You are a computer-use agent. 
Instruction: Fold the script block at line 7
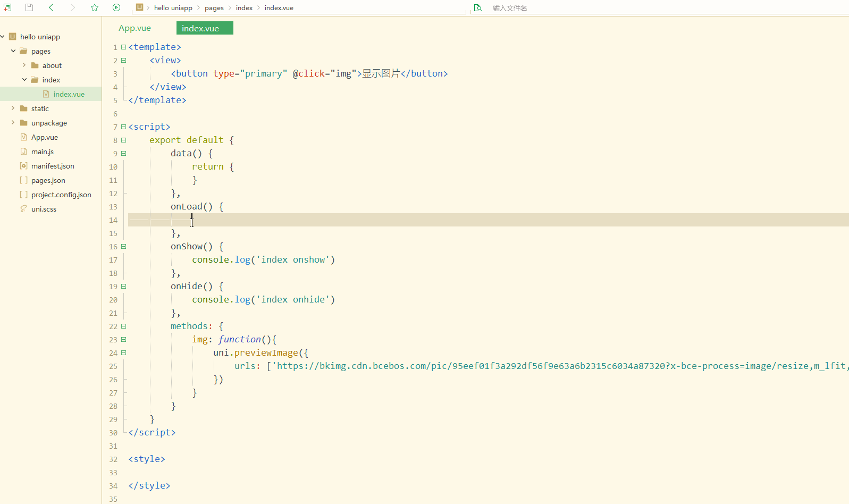point(123,127)
